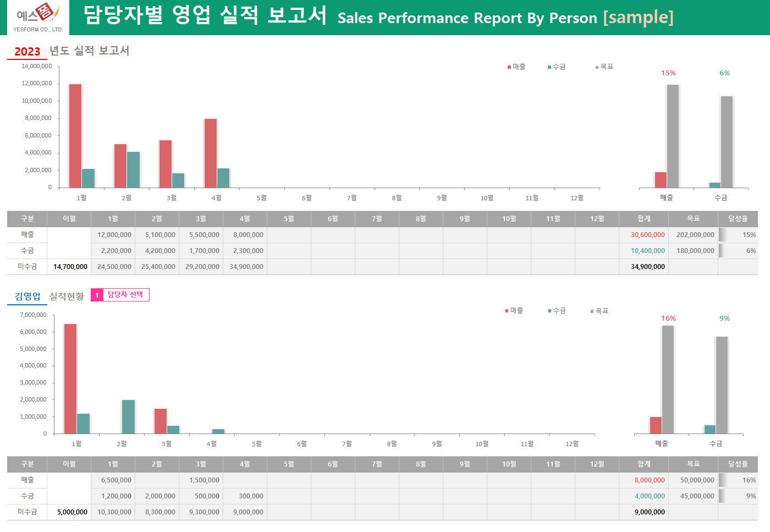Select cell 300,000 in the lower table
The width and height of the screenshot is (770, 532).
point(245,496)
